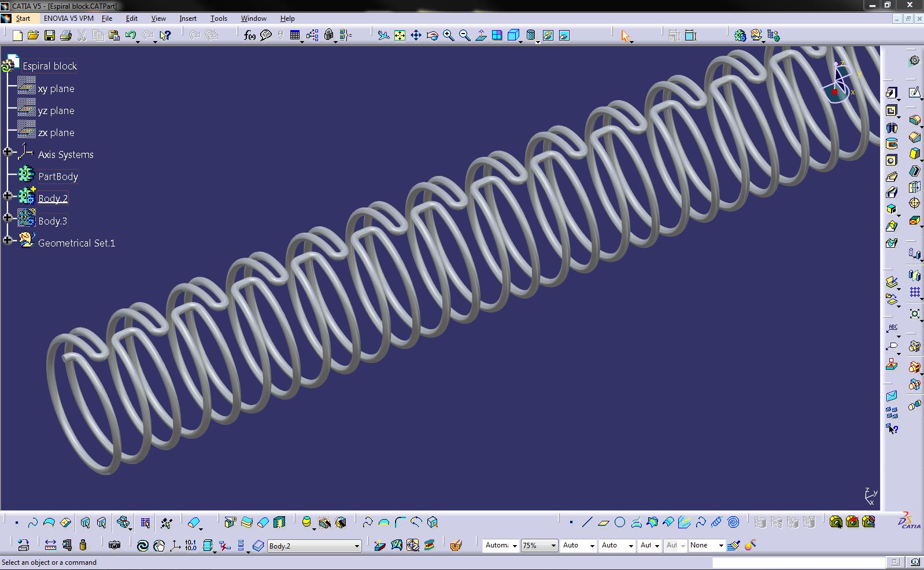Click the Pocket icon in right toolbar

tap(892, 110)
